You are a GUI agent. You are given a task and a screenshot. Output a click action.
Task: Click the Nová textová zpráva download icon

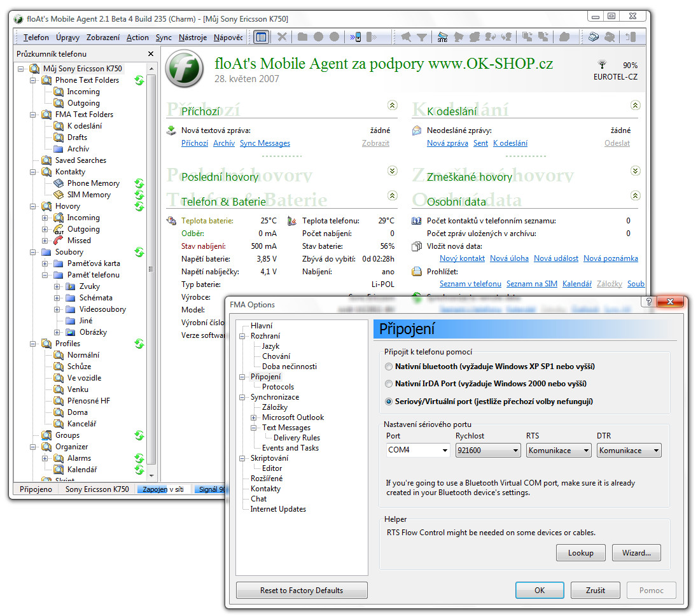pyautogui.click(x=171, y=130)
